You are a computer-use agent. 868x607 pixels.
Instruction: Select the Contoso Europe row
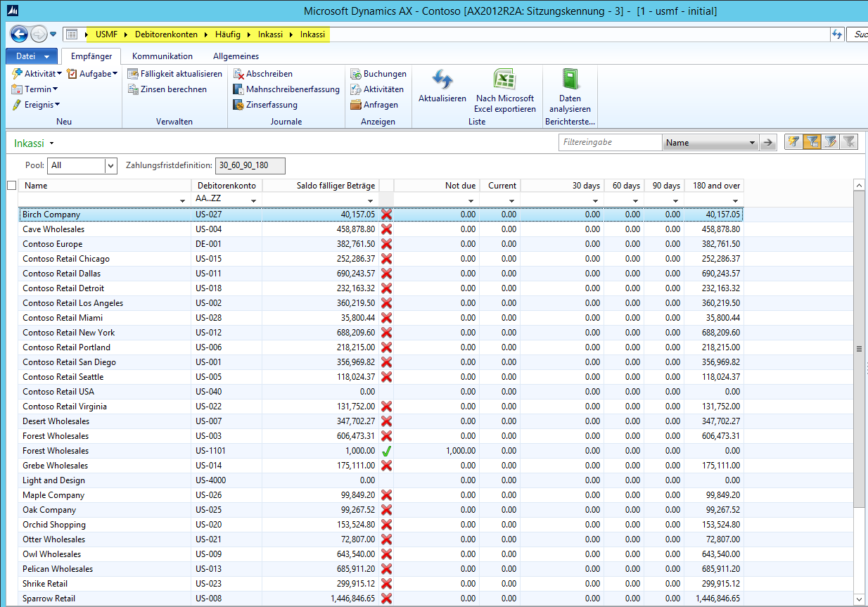pos(53,244)
